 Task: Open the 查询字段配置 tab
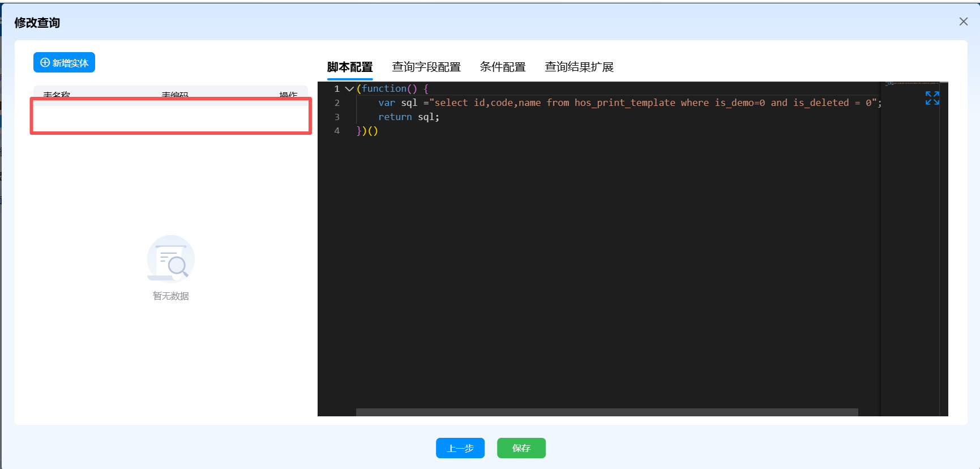(x=426, y=67)
